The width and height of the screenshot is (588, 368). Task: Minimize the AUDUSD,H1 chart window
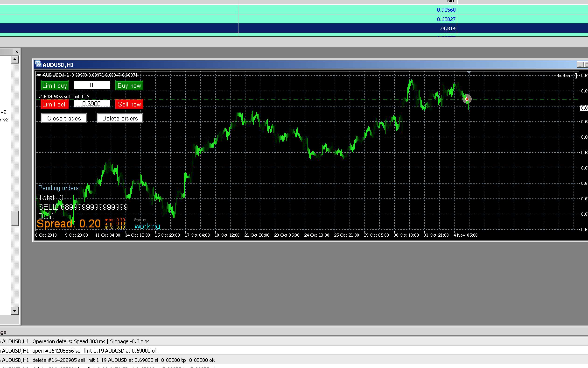pyautogui.click(x=580, y=64)
